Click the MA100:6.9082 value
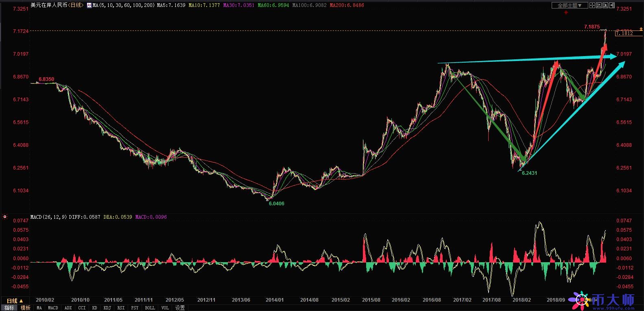The width and height of the screenshot is (644, 311). [x=309, y=5]
